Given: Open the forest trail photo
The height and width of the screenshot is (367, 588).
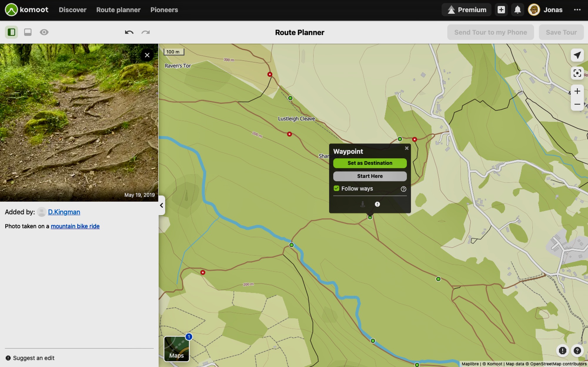Looking at the screenshot, I should pyautogui.click(x=79, y=122).
